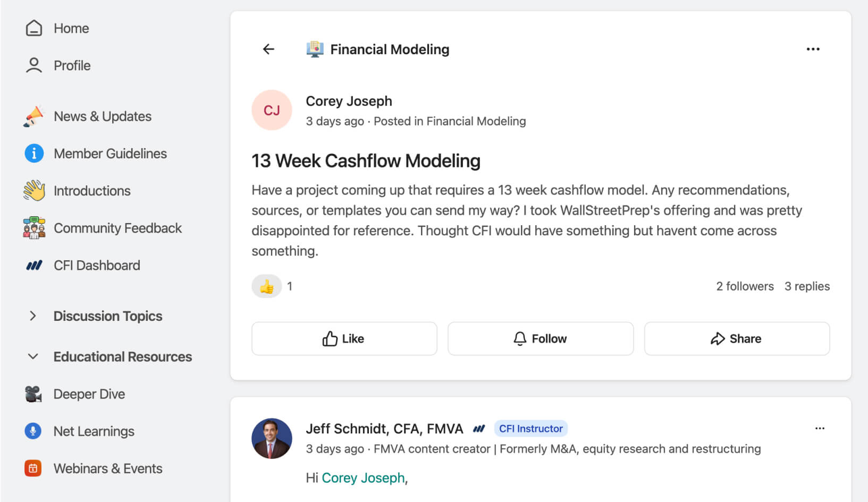Open the Profile person icon

34,65
